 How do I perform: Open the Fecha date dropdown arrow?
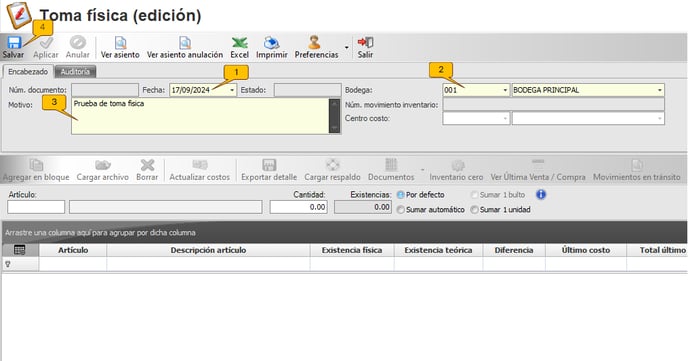point(232,90)
